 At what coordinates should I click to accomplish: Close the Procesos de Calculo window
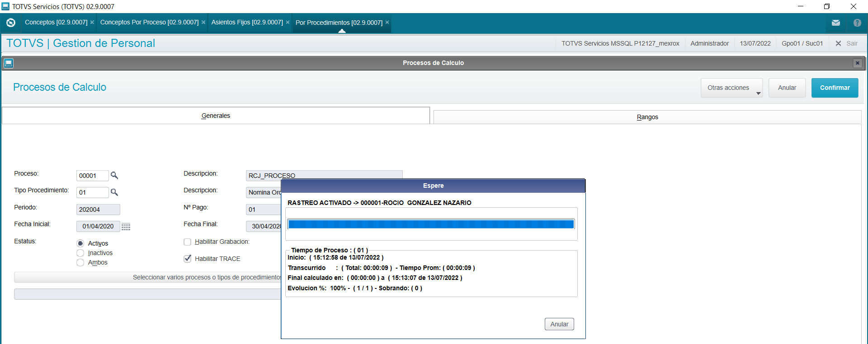(x=857, y=63)
